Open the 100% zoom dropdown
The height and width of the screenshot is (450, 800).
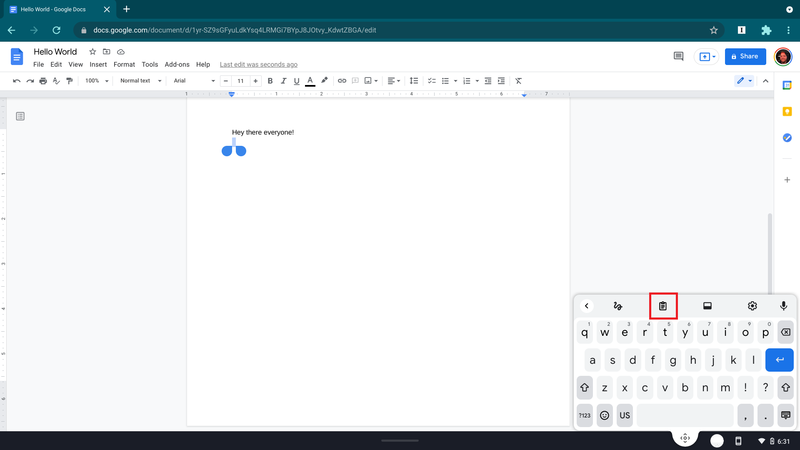(x=96, y=81)
